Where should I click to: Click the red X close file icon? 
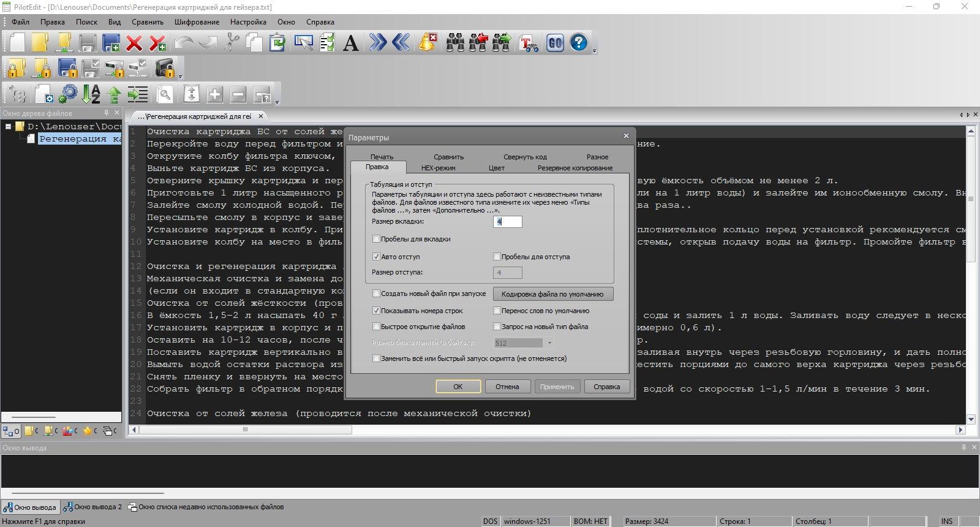(134, 43)
